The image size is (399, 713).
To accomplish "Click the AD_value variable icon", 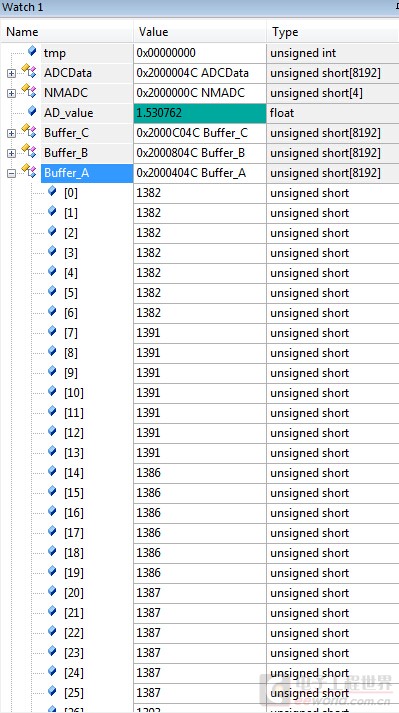I will (x=32, y=110).
